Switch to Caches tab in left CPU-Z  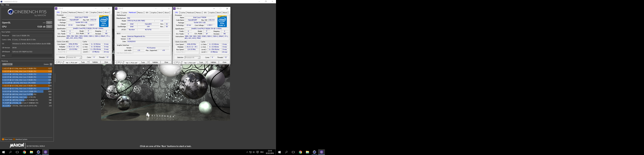click(x=65, y=12)
